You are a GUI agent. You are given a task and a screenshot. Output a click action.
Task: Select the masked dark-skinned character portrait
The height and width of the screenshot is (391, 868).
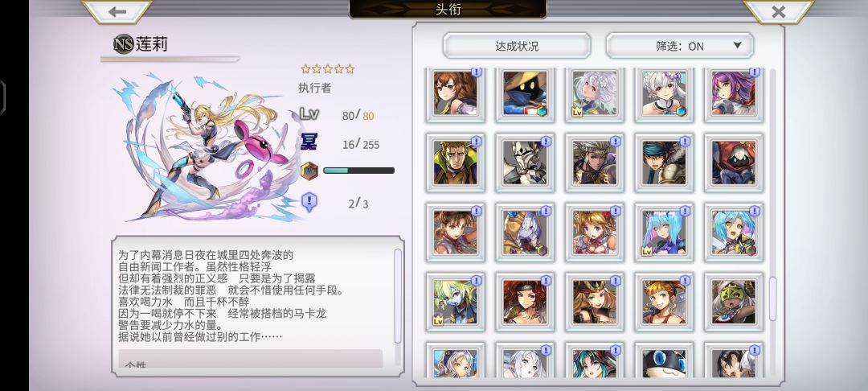[x=734, y=302]
